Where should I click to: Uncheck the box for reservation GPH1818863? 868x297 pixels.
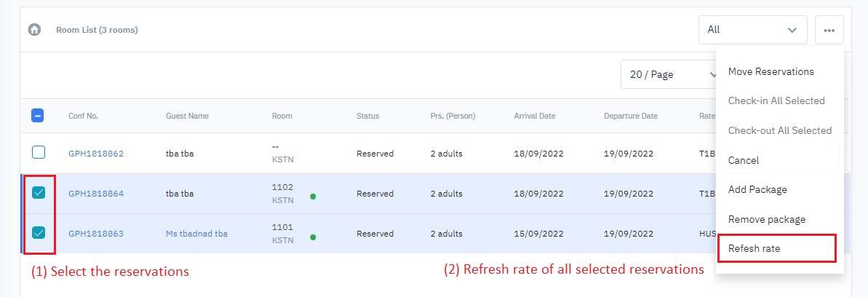(x=39, y=233)
